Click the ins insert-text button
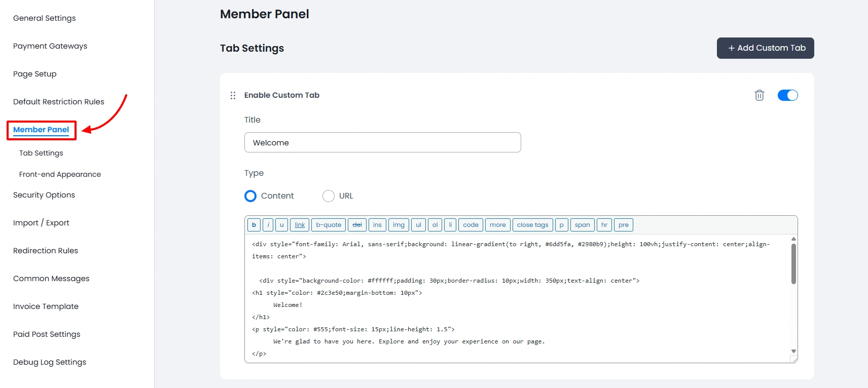Image resolution: width=868 pixels, height=388 pixels. [x=377, y=224]
